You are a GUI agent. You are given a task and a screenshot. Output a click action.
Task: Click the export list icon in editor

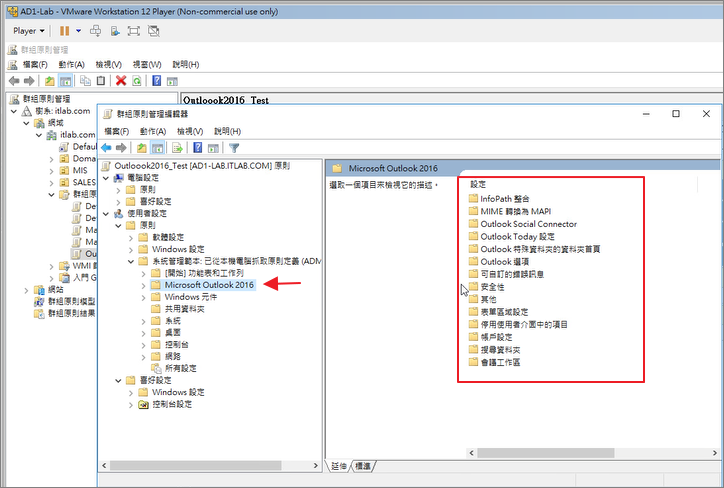pos(177,148)
